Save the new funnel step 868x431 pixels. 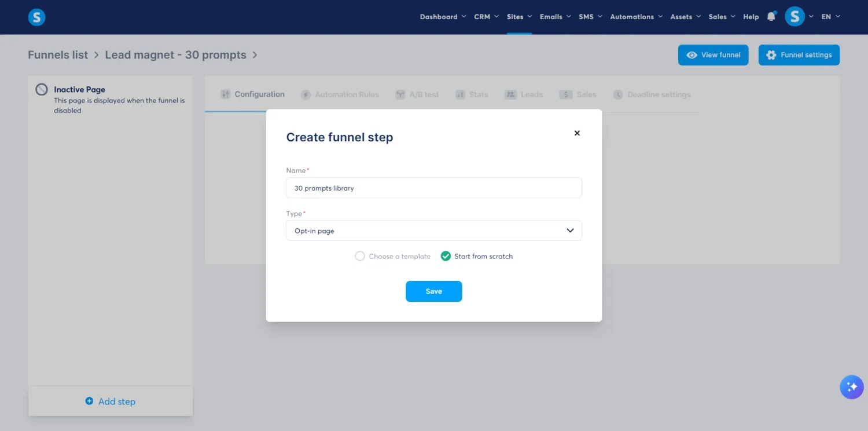tap(434, 291)
